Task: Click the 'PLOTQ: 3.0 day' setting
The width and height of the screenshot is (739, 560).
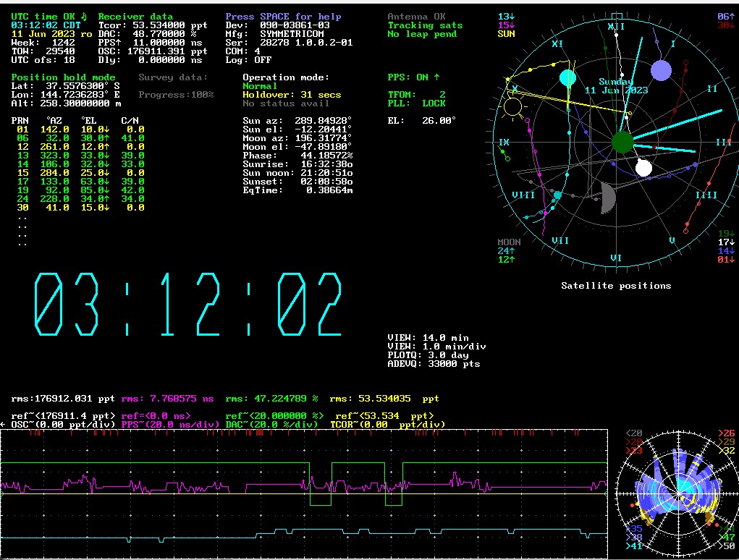Action: (428, 355)
